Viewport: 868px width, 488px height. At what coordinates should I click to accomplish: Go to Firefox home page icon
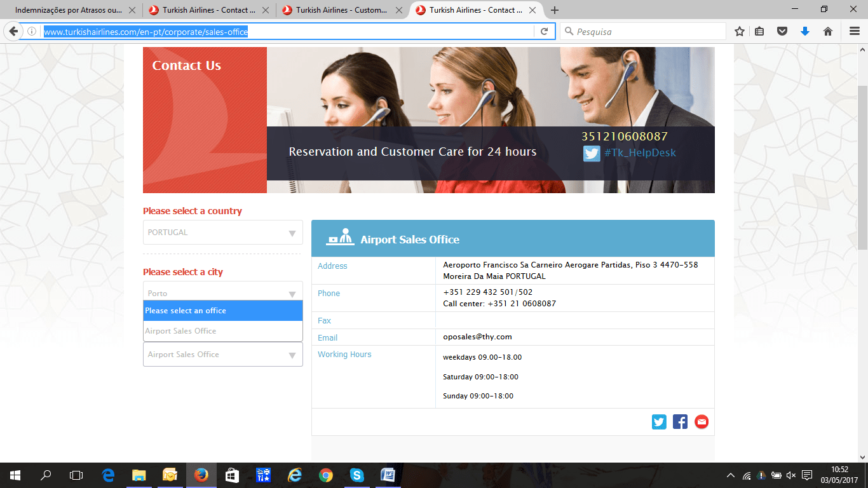828,31
